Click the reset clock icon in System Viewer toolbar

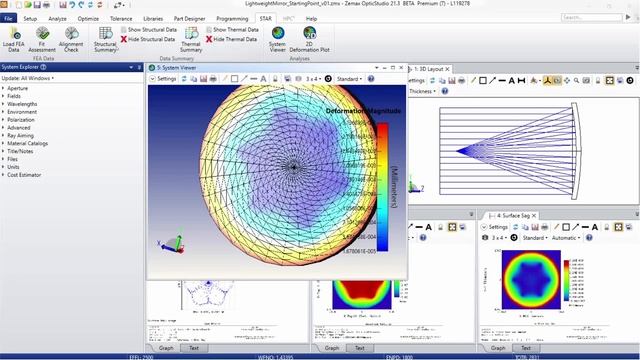click(x=328, y=79)
